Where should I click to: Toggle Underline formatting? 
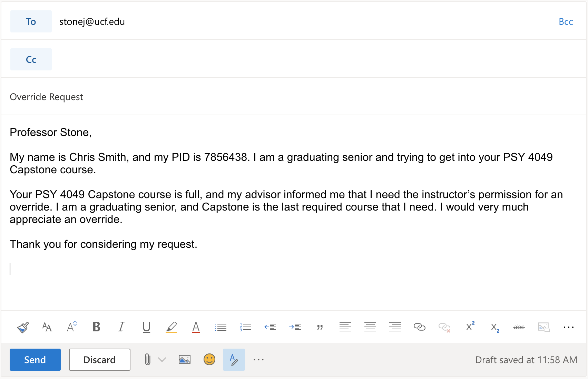[x=146, y=327]
